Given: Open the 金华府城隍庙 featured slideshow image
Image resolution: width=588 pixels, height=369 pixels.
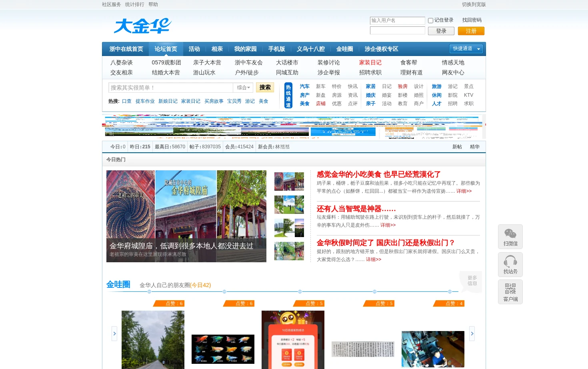Looking at the screenshot, I should pos(186,216).
